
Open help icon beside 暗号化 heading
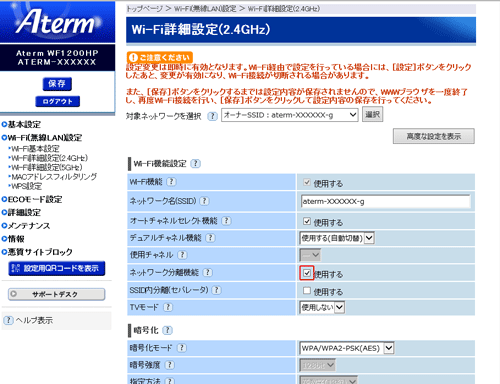[x=167, y=330]
